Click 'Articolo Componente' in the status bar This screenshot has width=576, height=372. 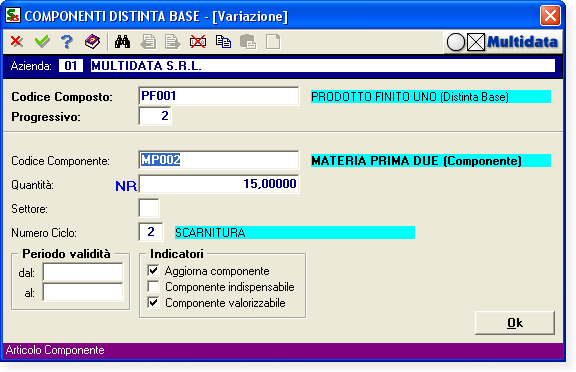coord(55,350)
